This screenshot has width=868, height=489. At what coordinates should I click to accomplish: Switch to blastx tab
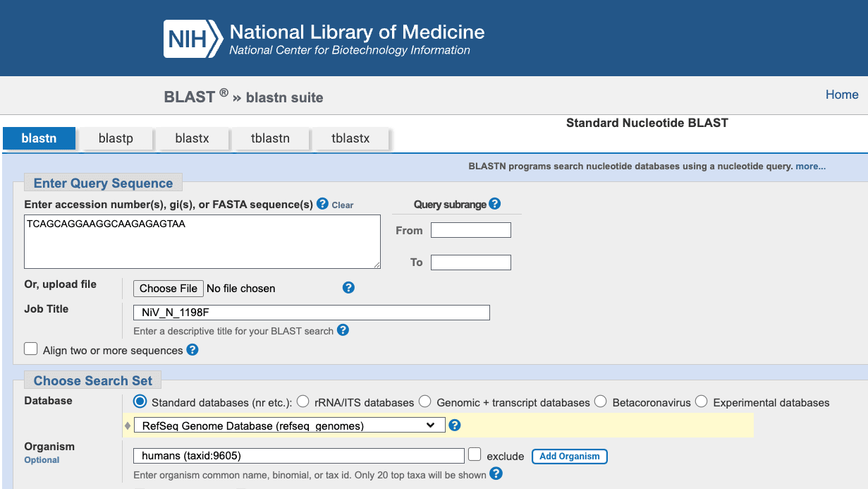pos(192,138)
